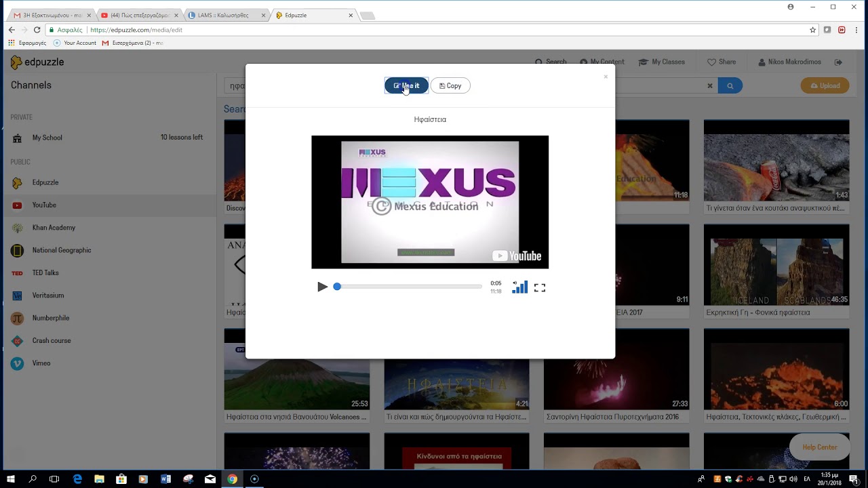Open the 4:21 Ηφαίστεια video thumbnail
868x488 pixels.
456,369
